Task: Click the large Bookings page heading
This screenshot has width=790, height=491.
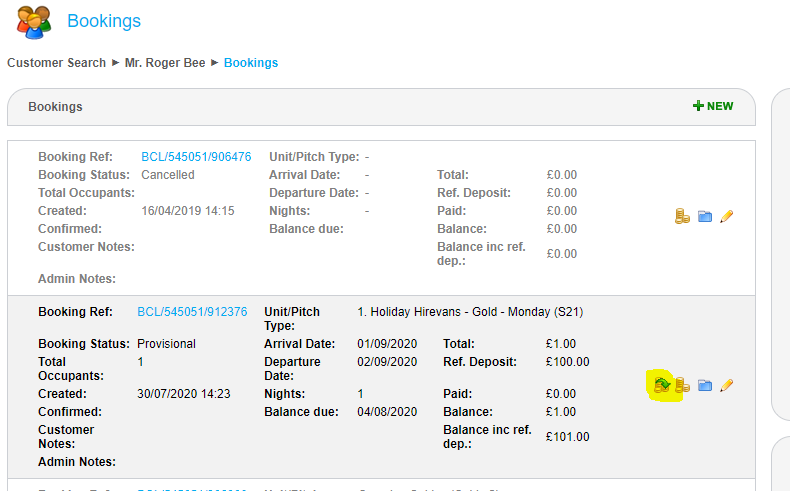Action: 104,21
